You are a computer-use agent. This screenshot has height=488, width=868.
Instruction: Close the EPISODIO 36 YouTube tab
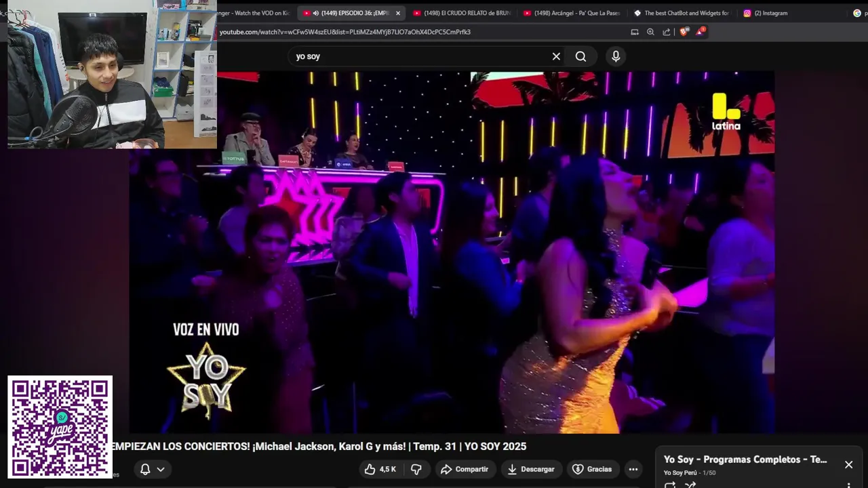click(398, 13)
